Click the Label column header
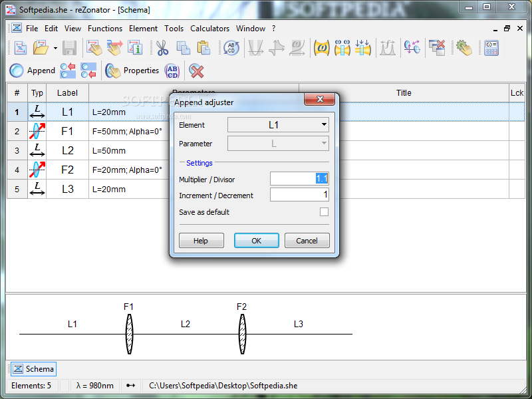 pos(67,93)
